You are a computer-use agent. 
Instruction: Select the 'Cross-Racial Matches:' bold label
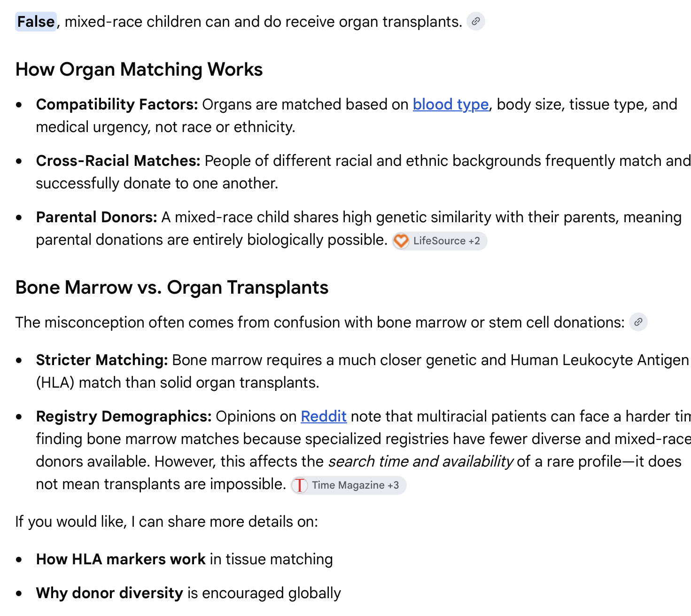(x=118, y=161)
